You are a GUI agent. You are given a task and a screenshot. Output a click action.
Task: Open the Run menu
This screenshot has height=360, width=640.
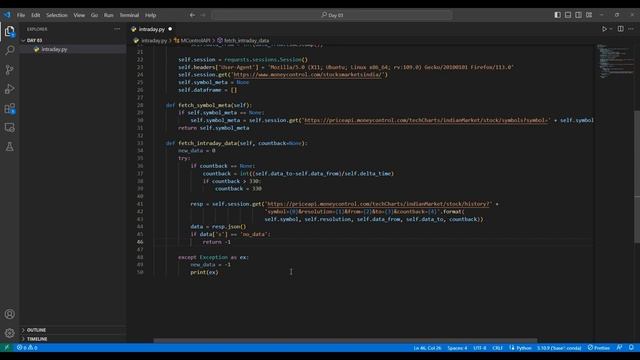109,15
